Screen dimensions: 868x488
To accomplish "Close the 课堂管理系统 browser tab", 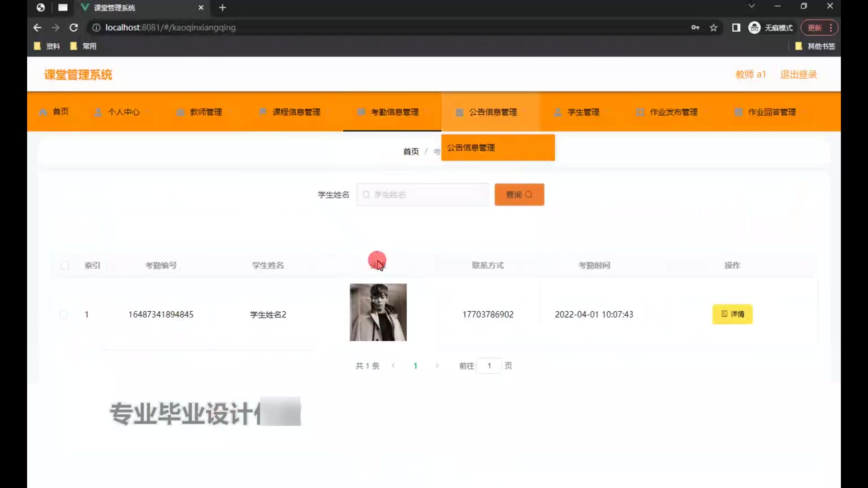I will 201,8.
